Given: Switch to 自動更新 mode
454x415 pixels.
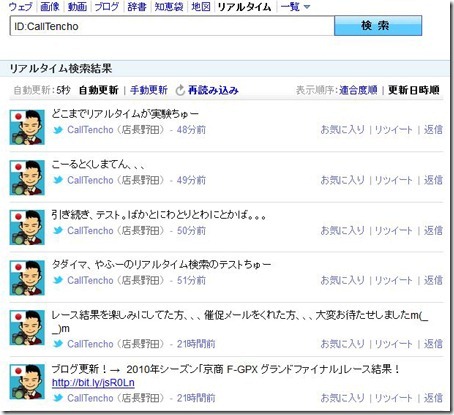Looking at the screenshot, I should tap(99, 90).
